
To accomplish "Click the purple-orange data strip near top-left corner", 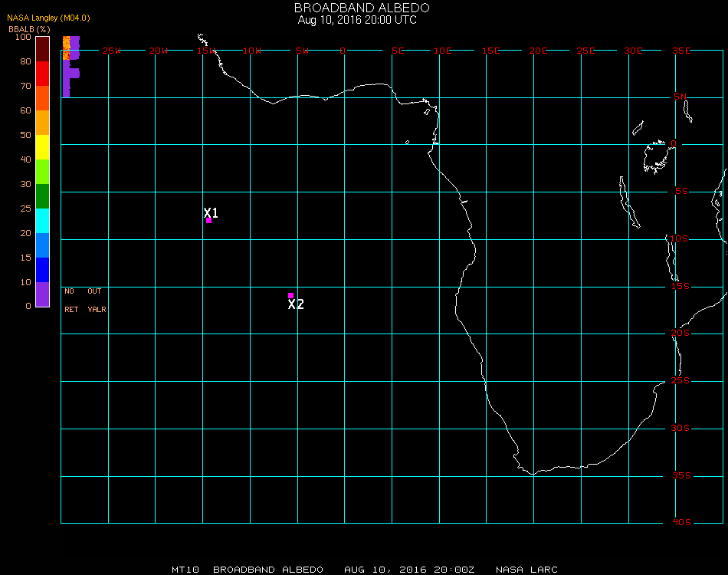I will coord(71,67).
